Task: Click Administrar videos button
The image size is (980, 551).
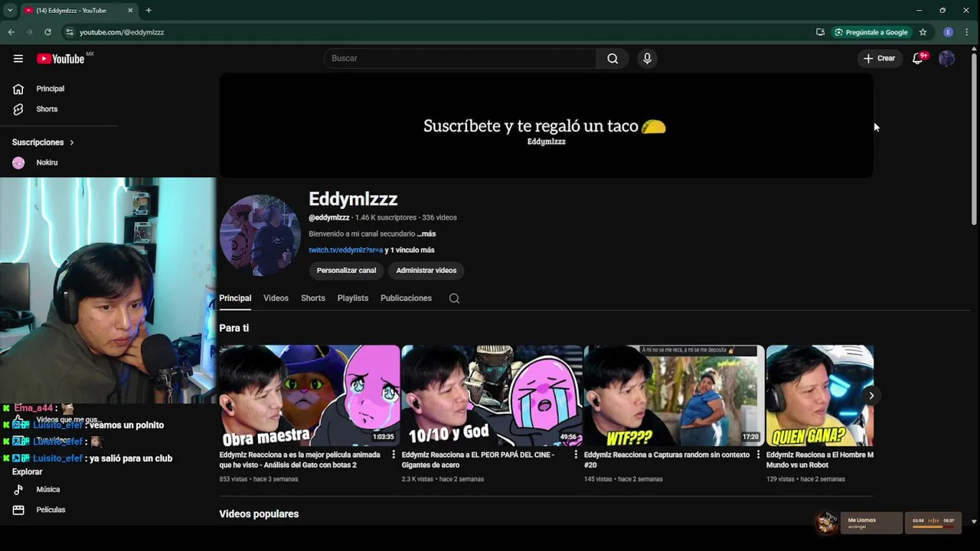Action: (426, 270)
